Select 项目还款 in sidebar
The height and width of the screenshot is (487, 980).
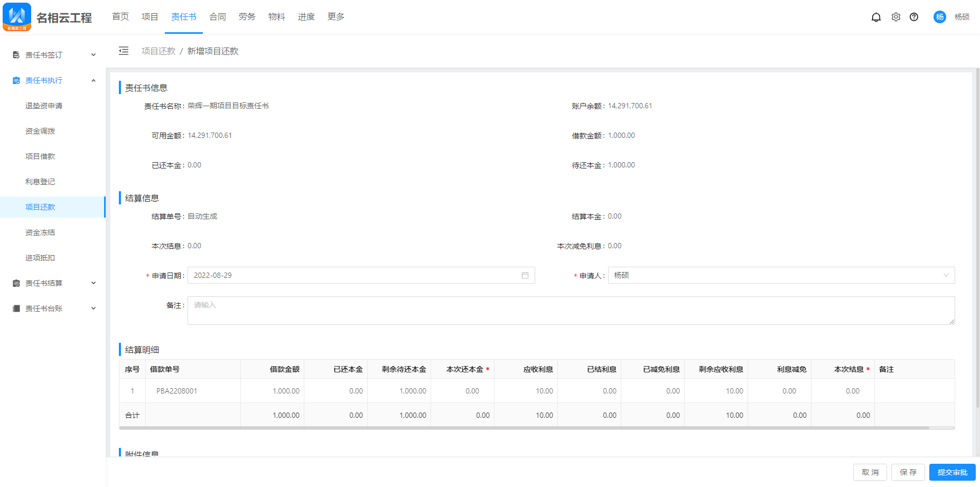53,207
